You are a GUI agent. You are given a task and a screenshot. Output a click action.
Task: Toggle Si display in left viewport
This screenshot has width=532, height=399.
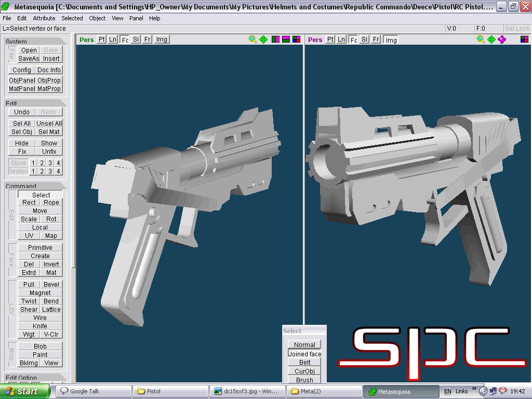coord(136,39)
